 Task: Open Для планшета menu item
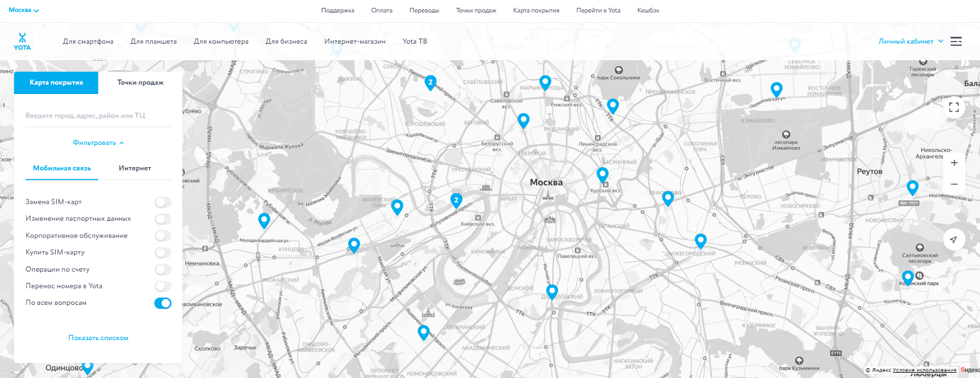pyautogui.click(x=154, y=41)
